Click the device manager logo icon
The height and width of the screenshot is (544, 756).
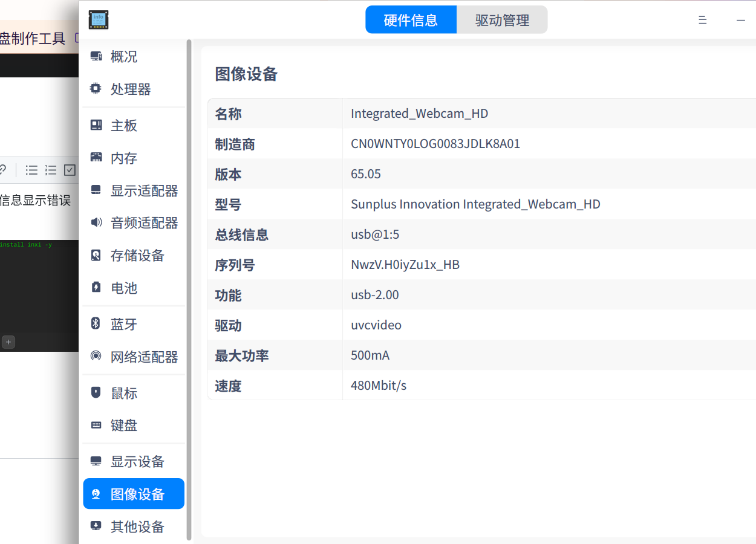tap(98, 19)
